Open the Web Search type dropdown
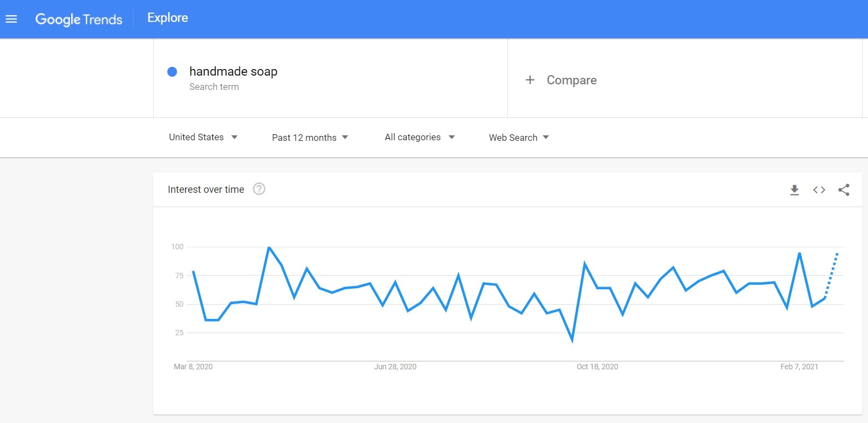Viewport: 868px width, 423px height. [x=518, y=138]
